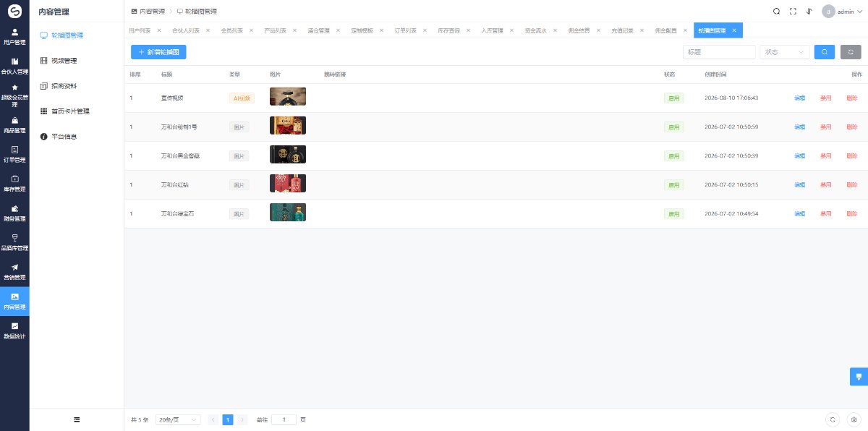Click the blue search button beside 状态 filter
Screen dimensions: 868x431
(824, 52)
